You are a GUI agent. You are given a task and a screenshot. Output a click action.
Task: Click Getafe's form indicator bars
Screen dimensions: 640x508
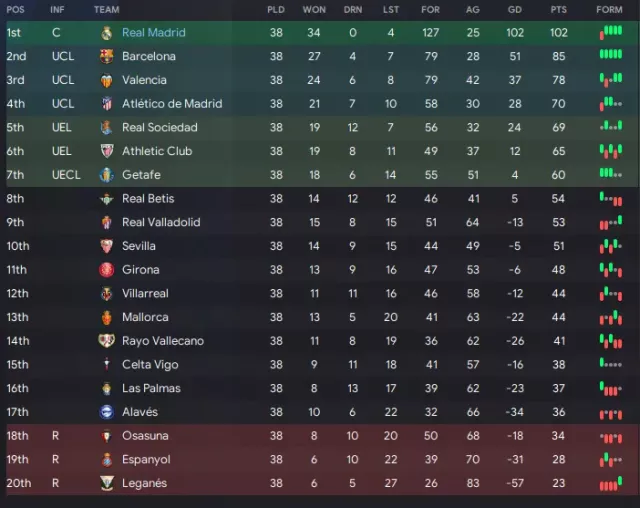point(611,173)
